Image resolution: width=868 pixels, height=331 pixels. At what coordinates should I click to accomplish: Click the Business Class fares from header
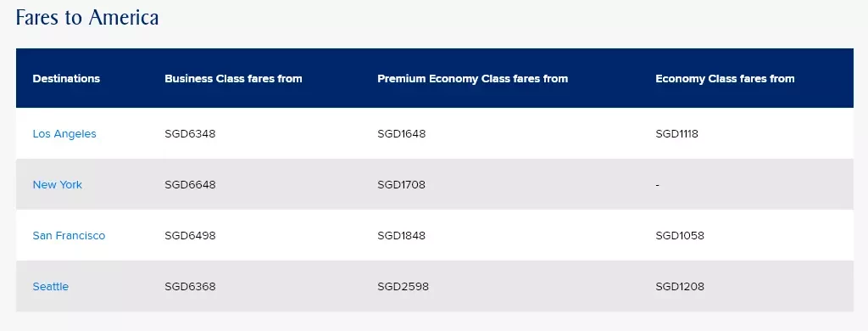pos(233,79)
